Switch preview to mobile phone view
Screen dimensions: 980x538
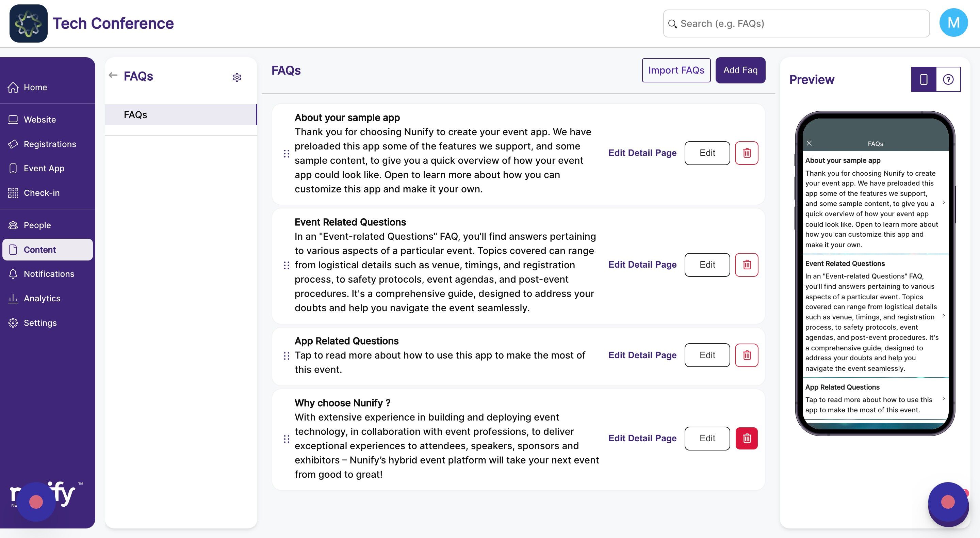pos(923,79)
